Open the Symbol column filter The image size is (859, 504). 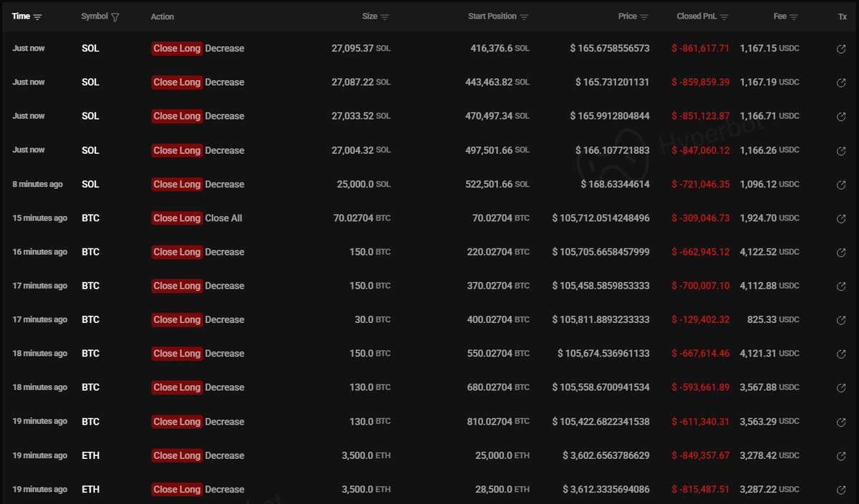115,16
